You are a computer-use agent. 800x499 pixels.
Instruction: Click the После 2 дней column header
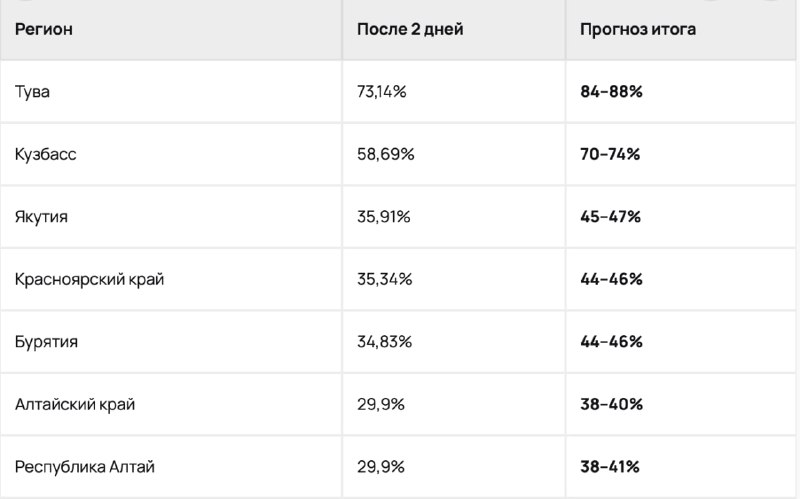410,29
